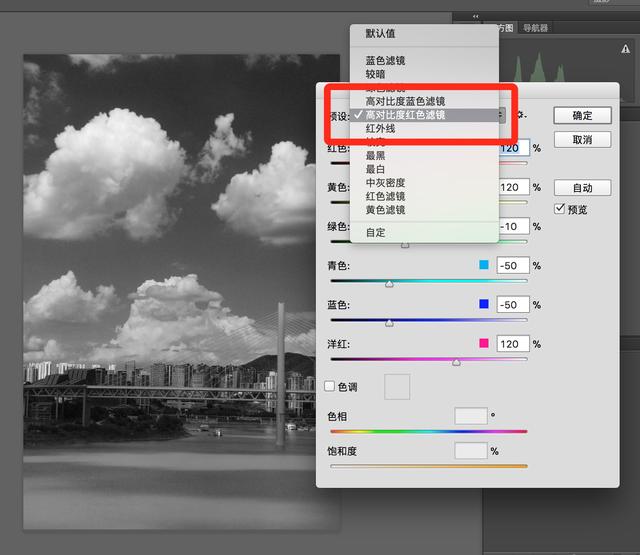Click the 自动 auto button
This screenshot has width=640, height=555.
[582, 188]
